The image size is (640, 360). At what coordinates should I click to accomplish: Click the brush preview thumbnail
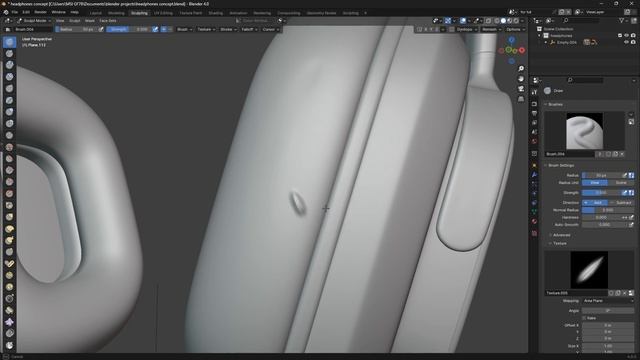[x=584, y=131]
